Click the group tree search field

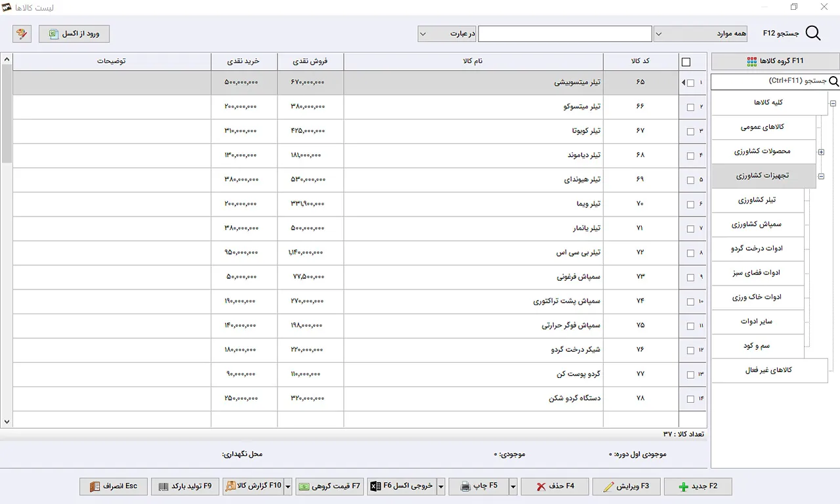pyautogui.click(x=769, y=81)
